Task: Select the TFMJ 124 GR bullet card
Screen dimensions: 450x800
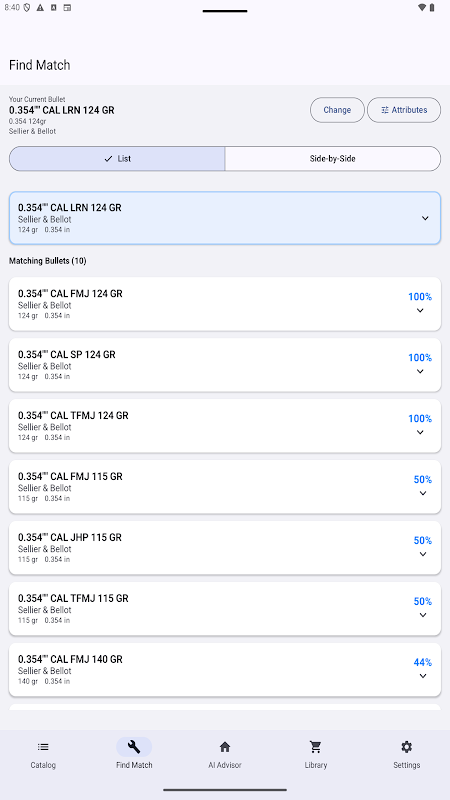Action: (x=225, y=426)
